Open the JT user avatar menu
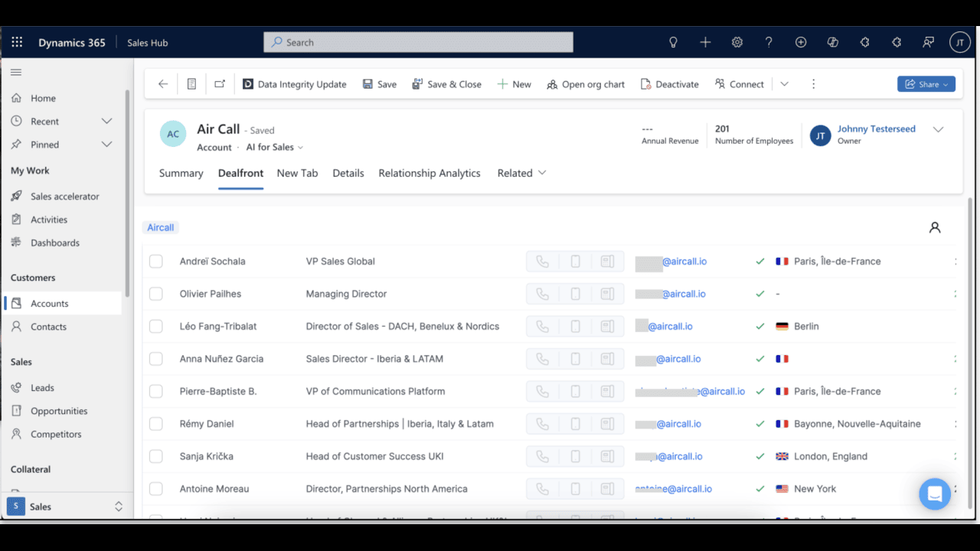Viewport: 980px width, 551px height. tap(960, 42)
